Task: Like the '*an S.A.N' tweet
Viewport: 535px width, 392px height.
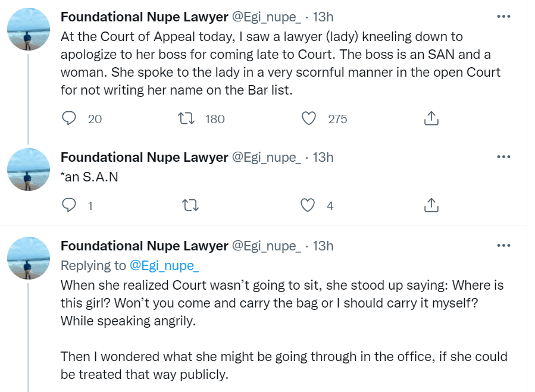Action: [307, 206]
